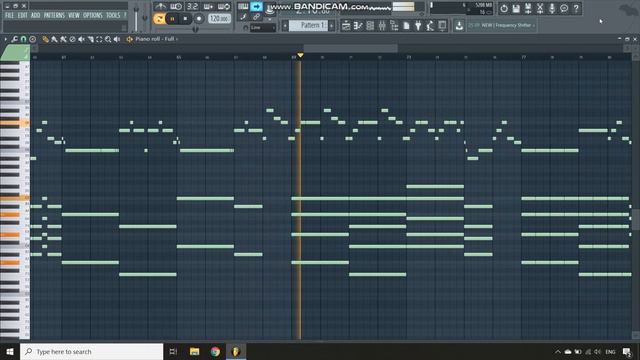Open audio editor scissors icon

pos(540,9)
